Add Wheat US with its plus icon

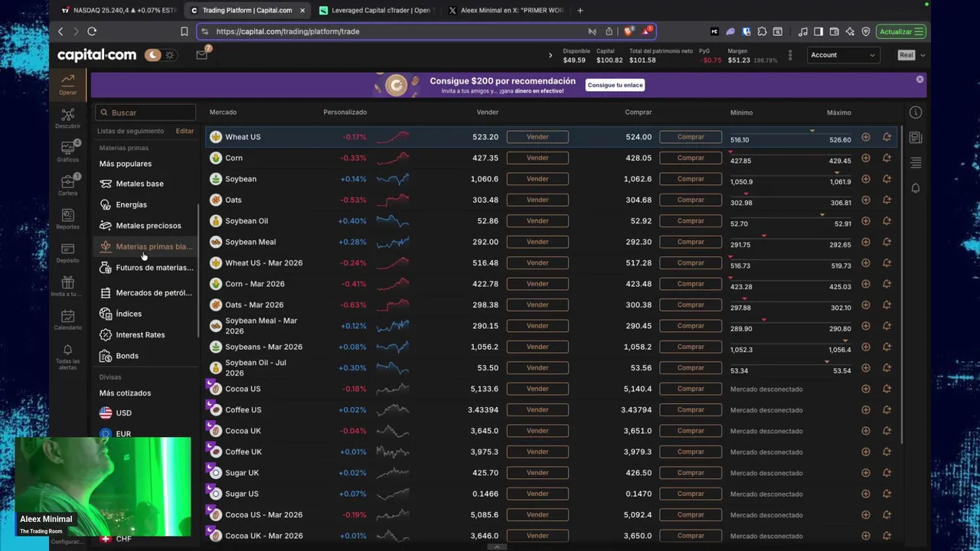click(x=865, y=137)
